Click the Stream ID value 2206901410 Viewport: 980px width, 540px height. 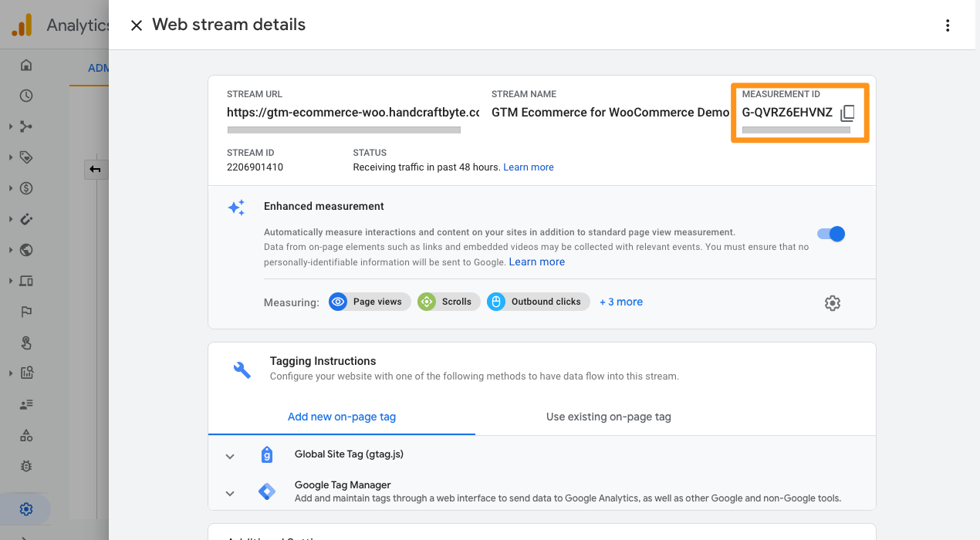(255, 167)
